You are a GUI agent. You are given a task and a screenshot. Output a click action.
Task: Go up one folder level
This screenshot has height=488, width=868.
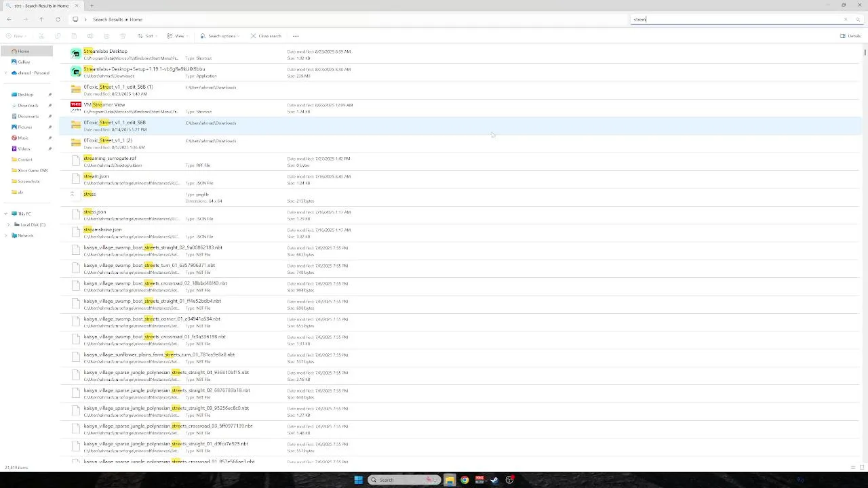pos(41,20)
